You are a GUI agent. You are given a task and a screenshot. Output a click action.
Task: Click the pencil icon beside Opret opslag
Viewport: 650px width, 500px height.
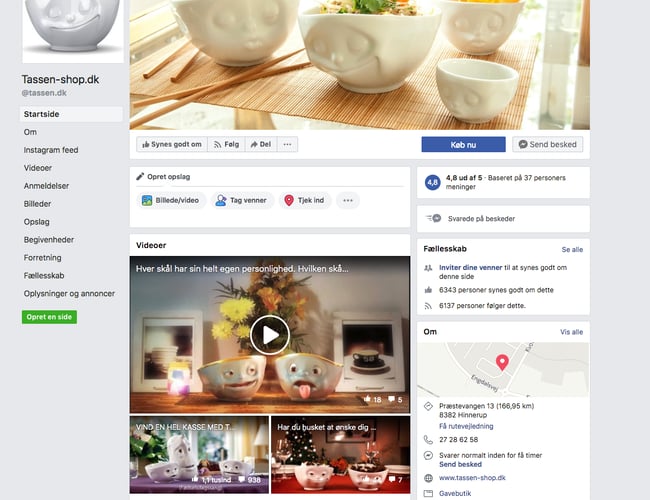point(140,176)
